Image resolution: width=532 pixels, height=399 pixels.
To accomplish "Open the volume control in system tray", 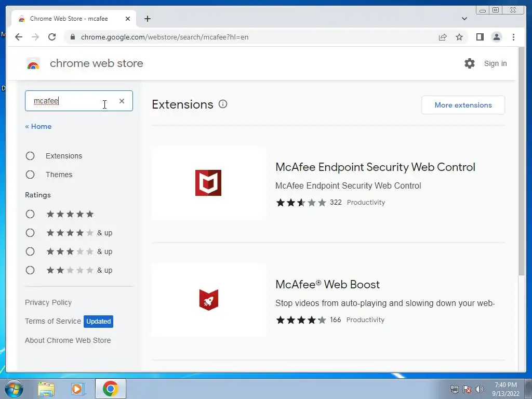I will pyautogui.click(x=480, y=389).
